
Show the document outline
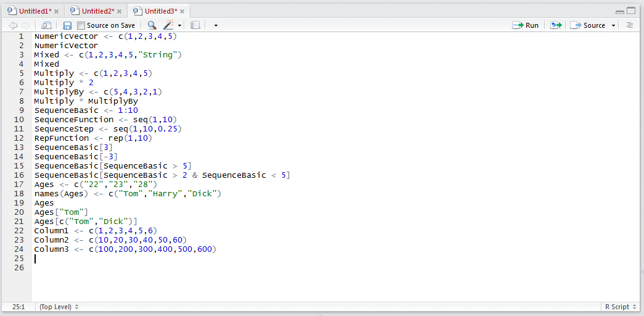coord(629,25)
